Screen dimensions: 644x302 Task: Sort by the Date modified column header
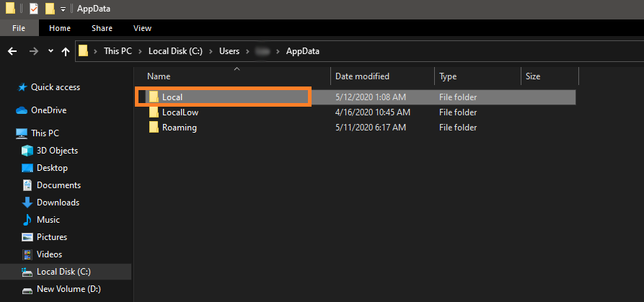pyautogui.click(x=362, y=76)
